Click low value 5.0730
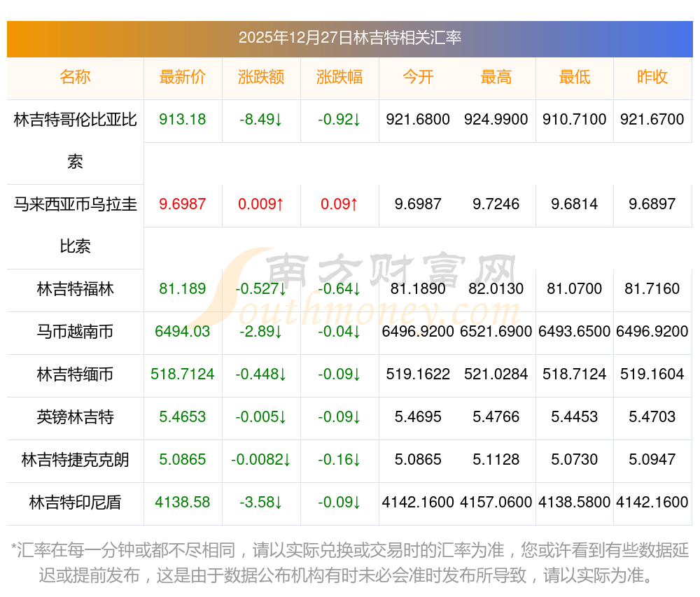 [x=574, y=460]
